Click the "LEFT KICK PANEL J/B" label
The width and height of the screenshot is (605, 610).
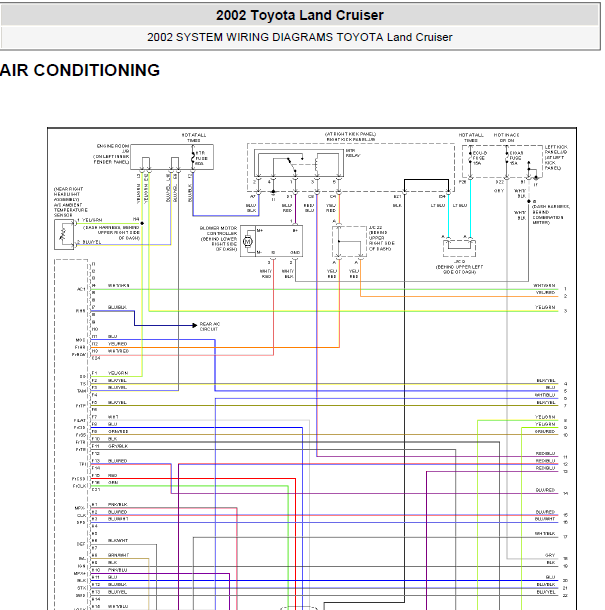556,149
